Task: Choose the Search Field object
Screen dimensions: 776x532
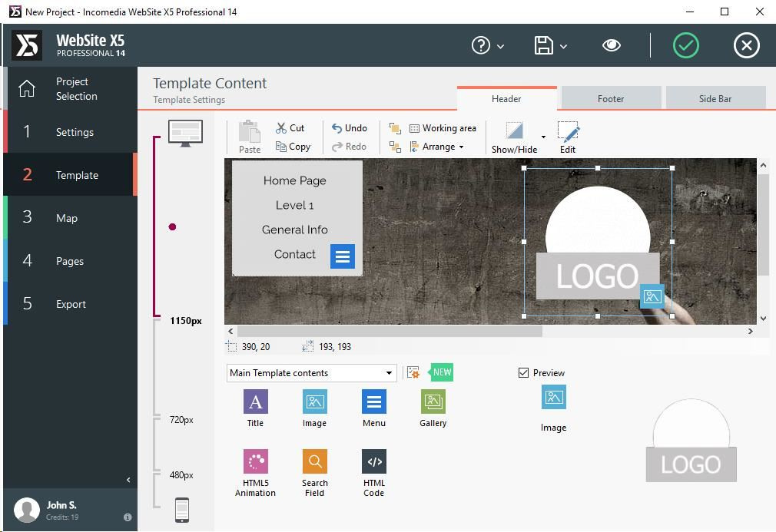Action: (314, 461)
